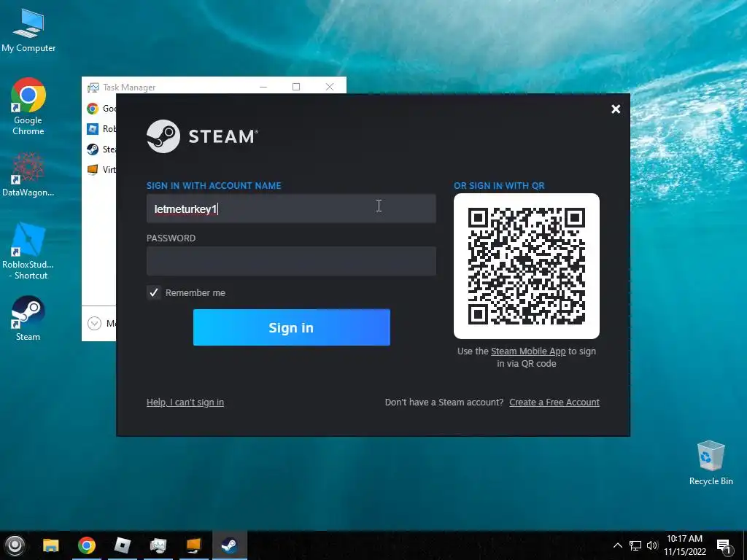Click the "SIGN IN WITH ACCOUNT NAME" label

(x=214, y=186)
